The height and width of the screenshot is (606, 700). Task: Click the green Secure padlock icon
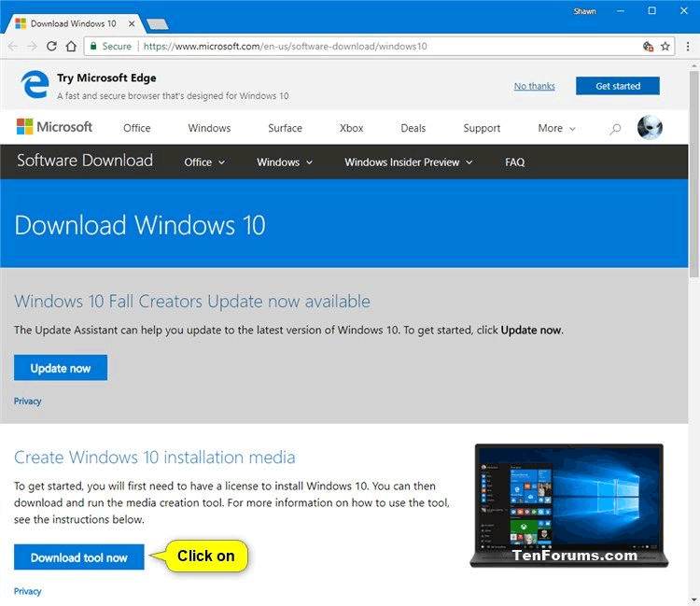click(93, 46)
